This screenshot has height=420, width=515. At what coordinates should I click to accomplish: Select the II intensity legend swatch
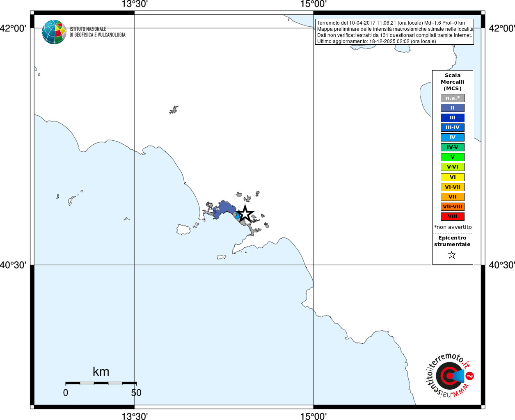(453, 108)
